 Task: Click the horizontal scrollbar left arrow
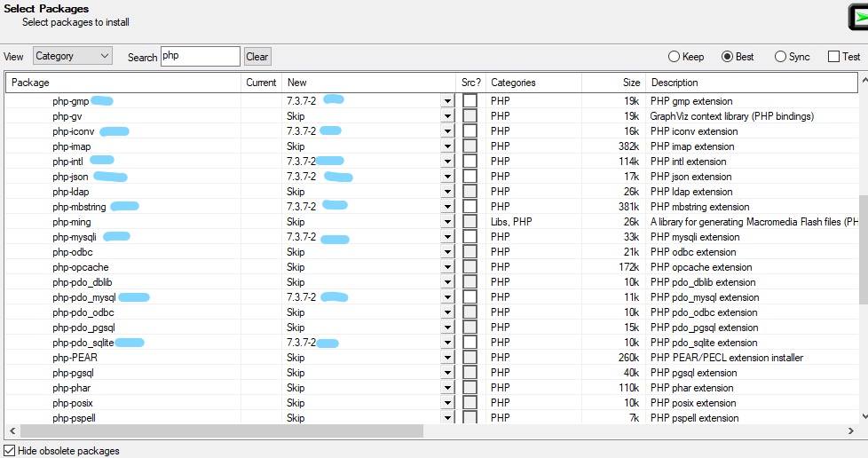pyautogui.click(x=12, y=430)
